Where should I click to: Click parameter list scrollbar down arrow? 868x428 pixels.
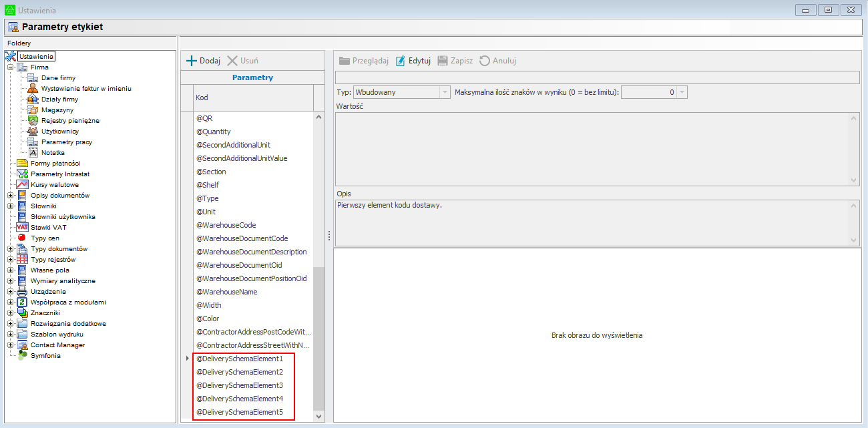pos(318,416)
